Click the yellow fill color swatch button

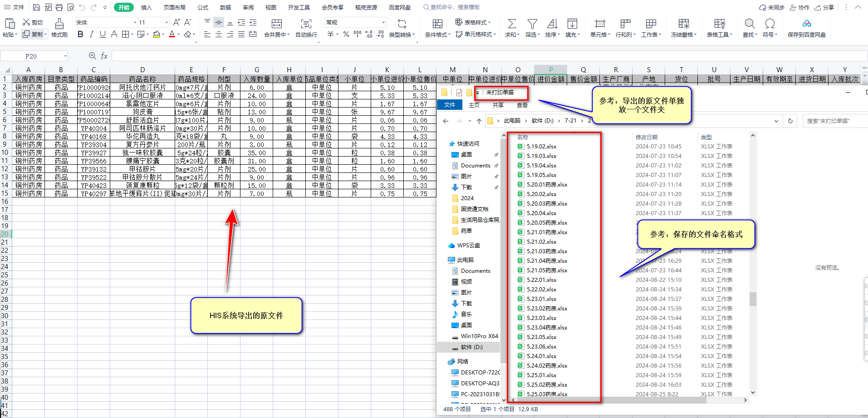tap(157, 34)
